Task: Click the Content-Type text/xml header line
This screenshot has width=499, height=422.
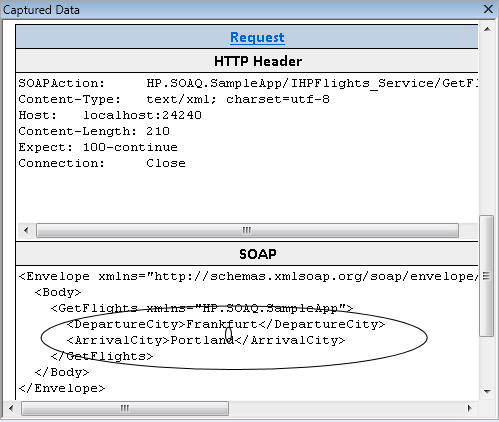Action: pyautogui.click(x=174, y=99)
